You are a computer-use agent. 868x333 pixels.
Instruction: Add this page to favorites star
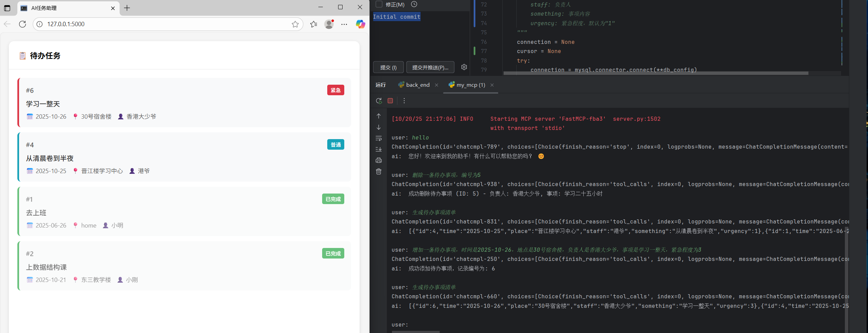[295, 24]
